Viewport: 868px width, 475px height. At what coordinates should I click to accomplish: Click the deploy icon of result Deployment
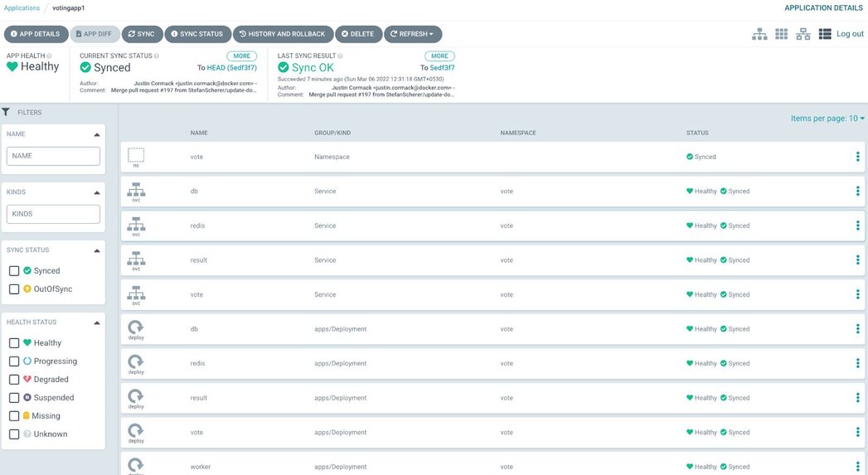tap(136, 396)
